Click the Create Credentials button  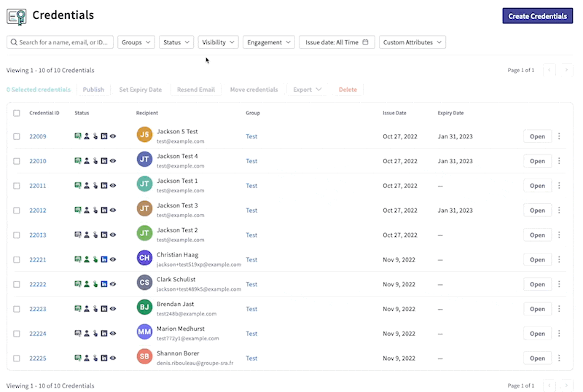[x=537, y=16]
